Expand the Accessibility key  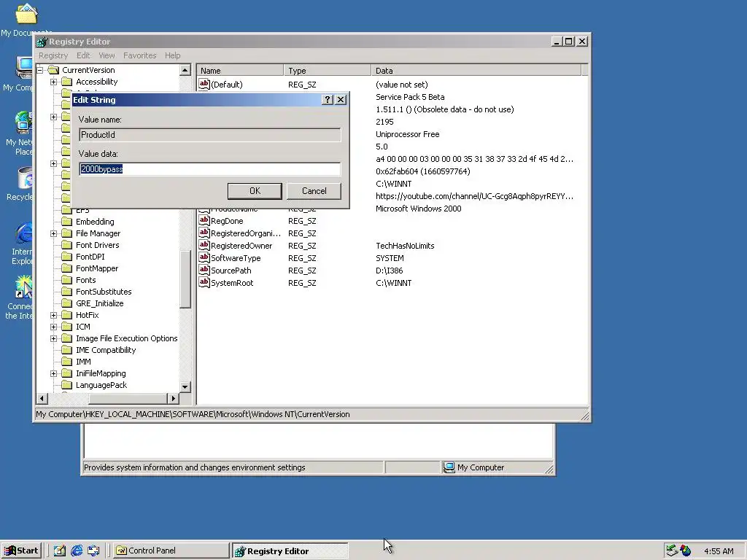point(54,82)
